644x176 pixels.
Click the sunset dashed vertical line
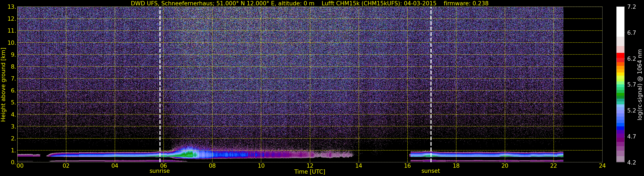coord(431,85)
